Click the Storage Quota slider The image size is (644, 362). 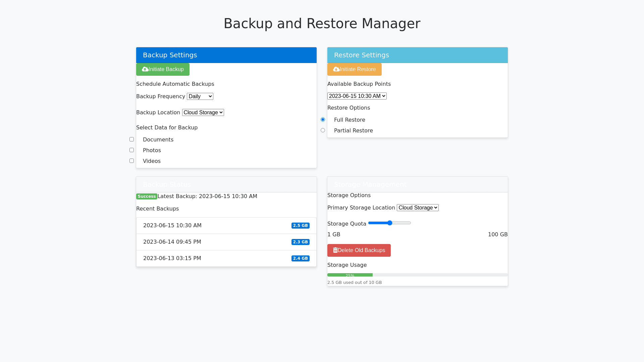[389, 223]
